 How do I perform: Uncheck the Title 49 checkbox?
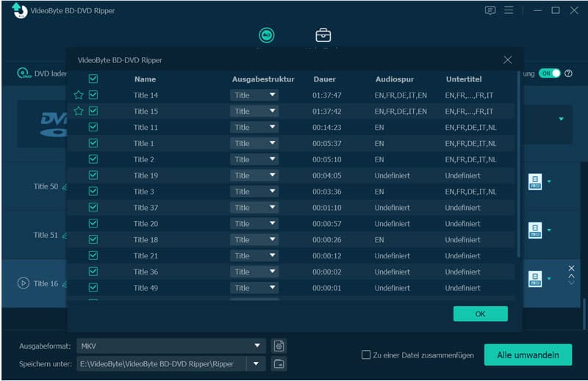coord(93,287)
